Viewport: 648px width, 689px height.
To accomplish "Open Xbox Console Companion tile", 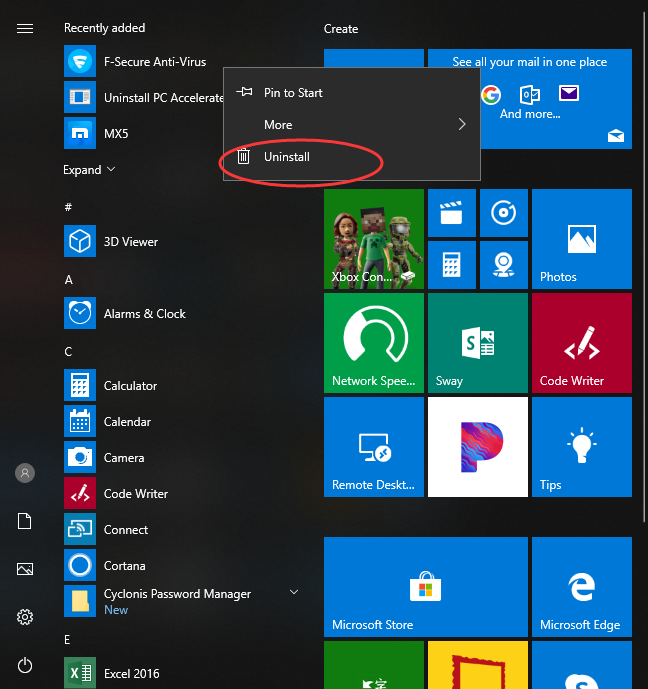I will tap(374, 239).
